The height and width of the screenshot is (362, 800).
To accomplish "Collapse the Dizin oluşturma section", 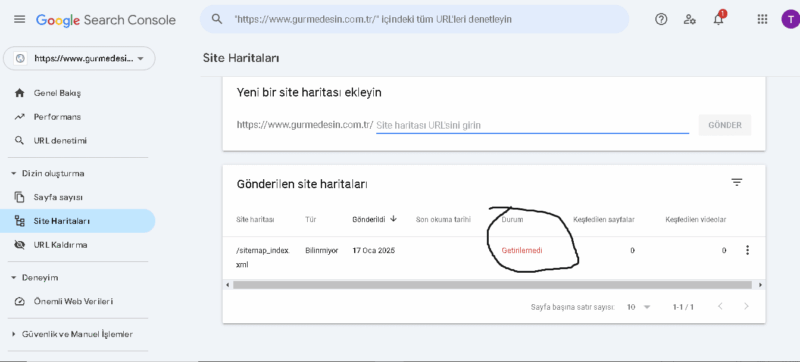I will click(x=14, y=173).
